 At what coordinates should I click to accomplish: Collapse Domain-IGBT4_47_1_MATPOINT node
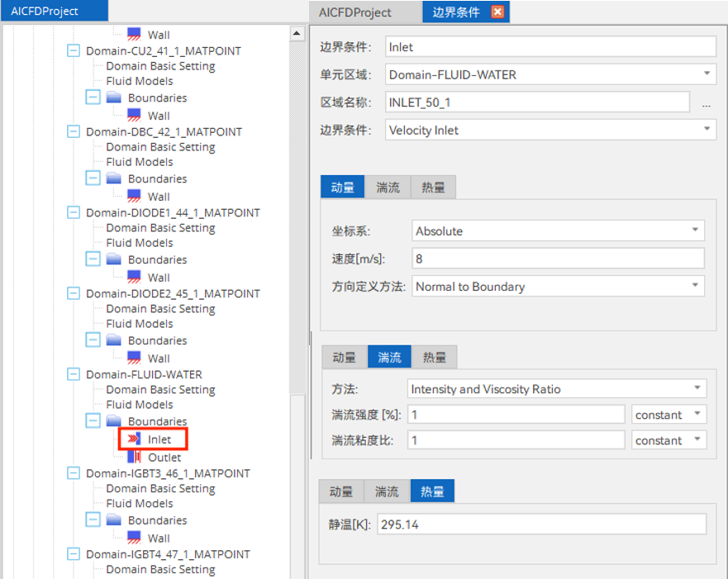pos(74,554)
